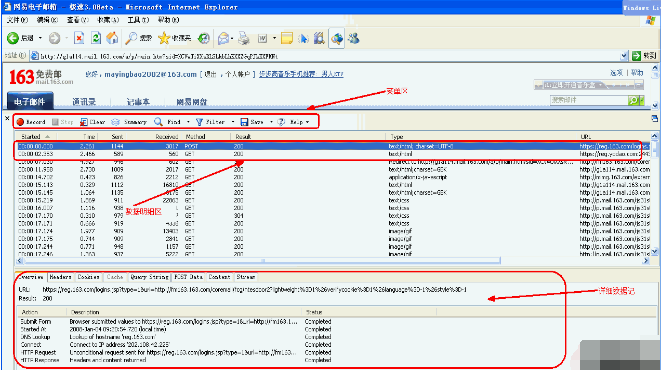
Task: Open the address bar dropdown
Action: [x=624, y=56]
